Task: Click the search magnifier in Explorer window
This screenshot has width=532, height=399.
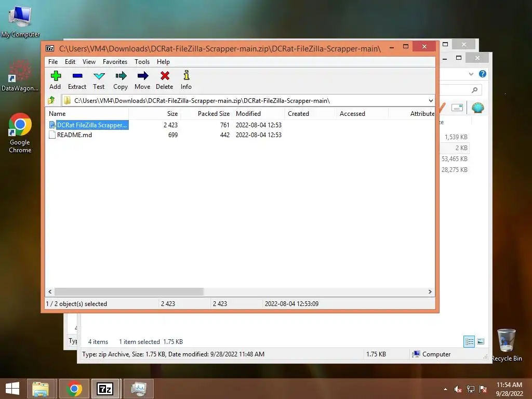Action: (475, 89)
